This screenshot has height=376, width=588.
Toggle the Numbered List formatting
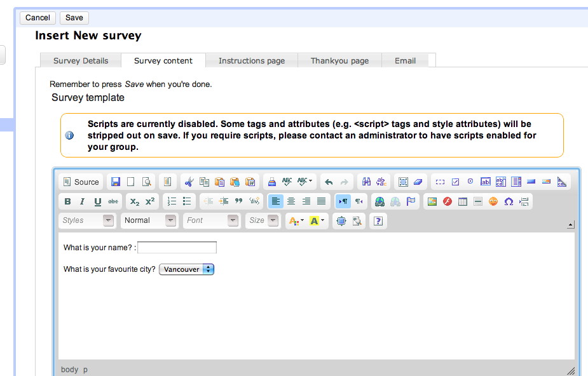point(172,201)
